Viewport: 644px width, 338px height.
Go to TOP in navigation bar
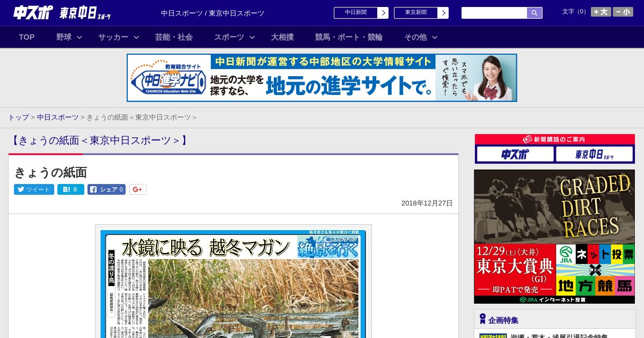coord(27,37)
